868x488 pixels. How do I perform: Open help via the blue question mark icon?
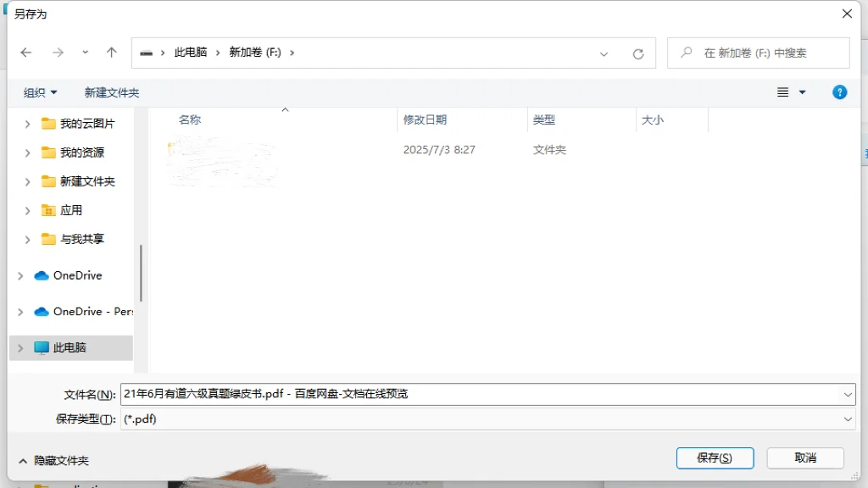pos(839,92)
